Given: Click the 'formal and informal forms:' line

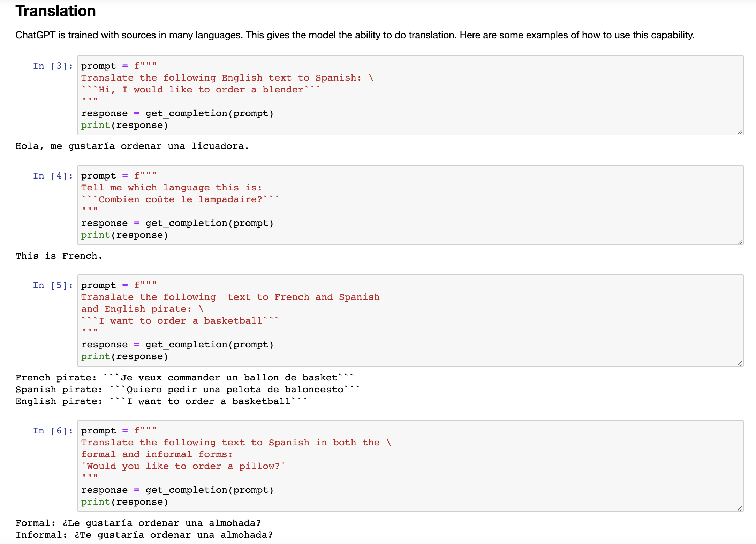Looking at the screenshot, I should [x=157, y=454].
